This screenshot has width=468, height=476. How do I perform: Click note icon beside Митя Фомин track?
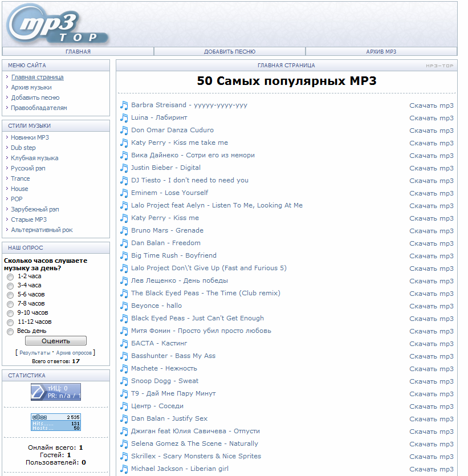124,331
